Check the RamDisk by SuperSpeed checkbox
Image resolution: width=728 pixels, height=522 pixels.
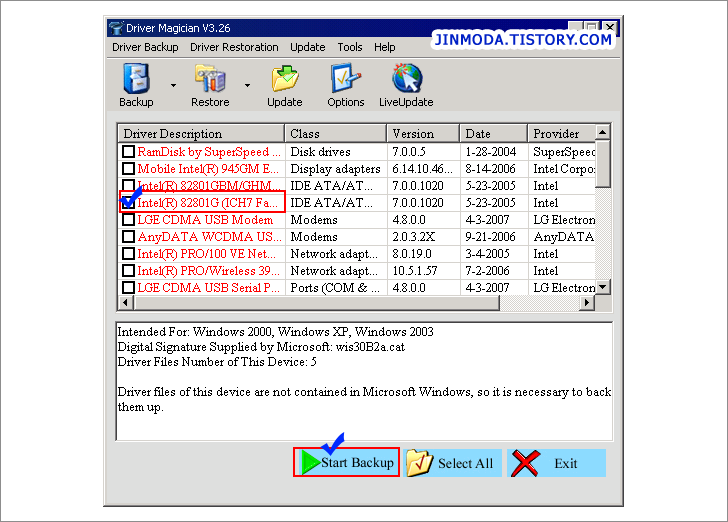[x=128, y=151]
